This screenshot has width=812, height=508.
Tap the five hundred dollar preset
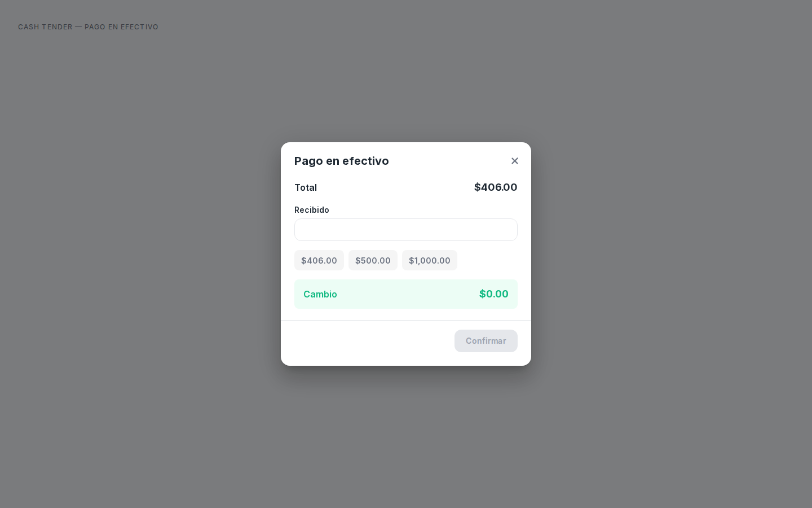point(373,260)
